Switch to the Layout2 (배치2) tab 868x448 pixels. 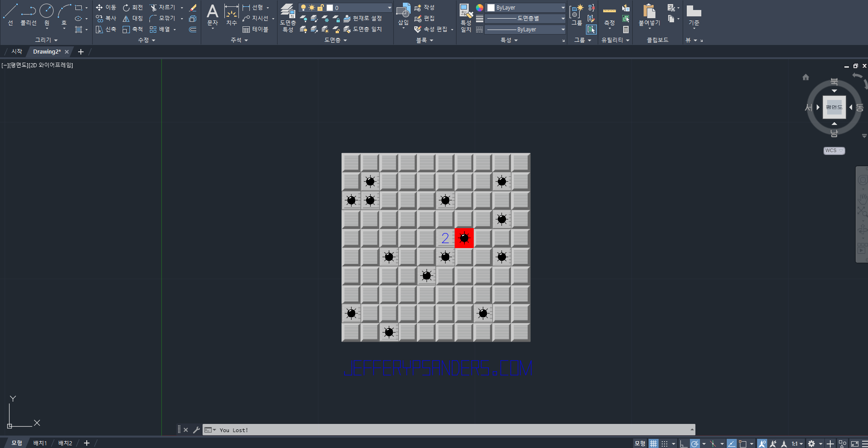point(65,443)
